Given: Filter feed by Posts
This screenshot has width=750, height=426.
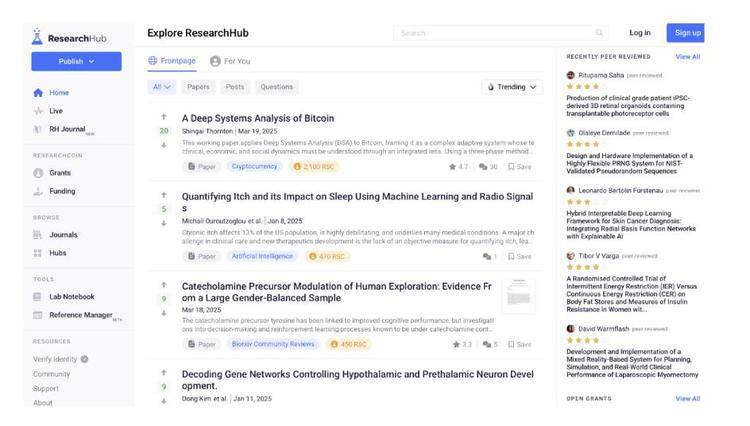Looking at the screenshot, I should click(x=235, y=87).
